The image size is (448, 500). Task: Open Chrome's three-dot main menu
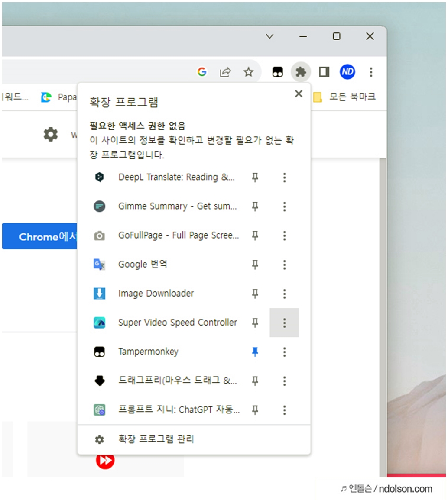coord(371,72)
